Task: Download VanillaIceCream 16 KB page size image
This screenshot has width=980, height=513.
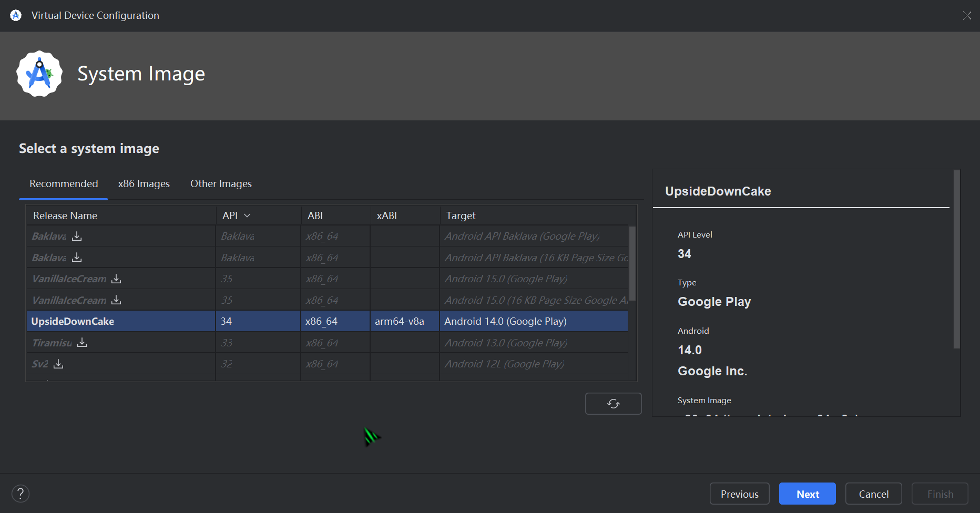Action: tap(116, 300)
